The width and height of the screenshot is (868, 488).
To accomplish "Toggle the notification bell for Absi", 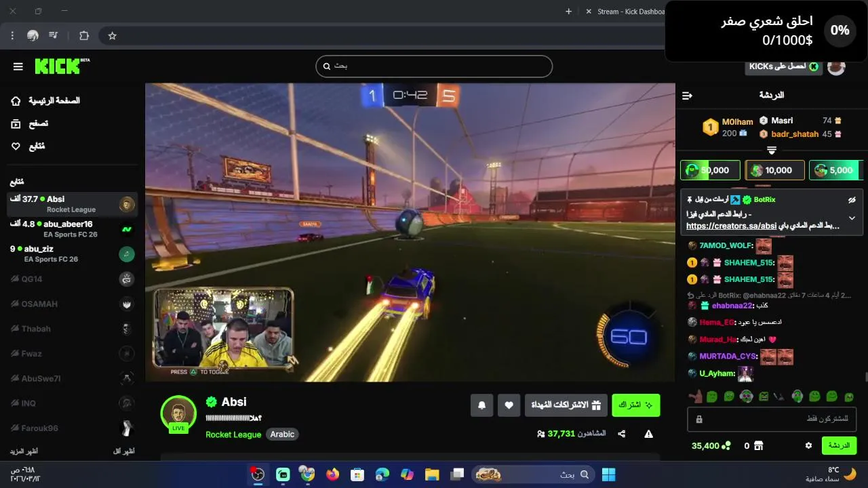I will tap(482, 405).
